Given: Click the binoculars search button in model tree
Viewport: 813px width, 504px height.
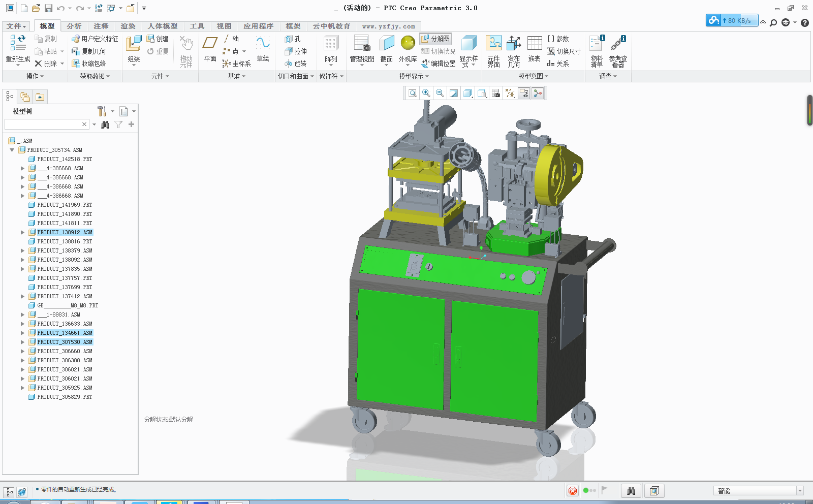Looking at the screenshot, I should click(105, 124).
